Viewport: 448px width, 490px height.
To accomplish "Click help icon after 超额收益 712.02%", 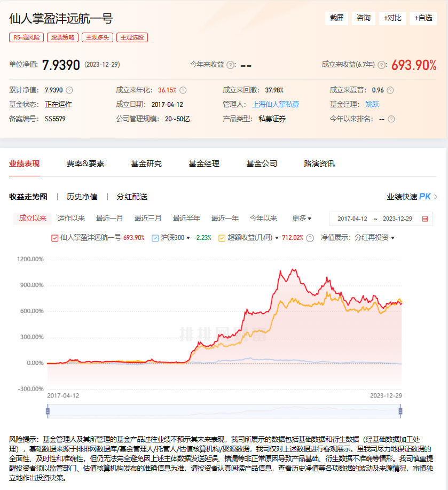I will (310, 238).
